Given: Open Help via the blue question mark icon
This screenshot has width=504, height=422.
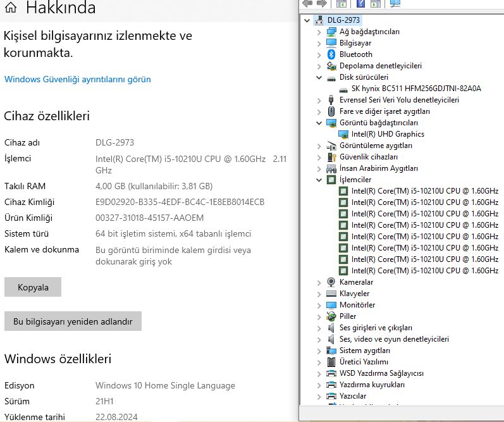Looking at the screenshot, I should point(360,4).
